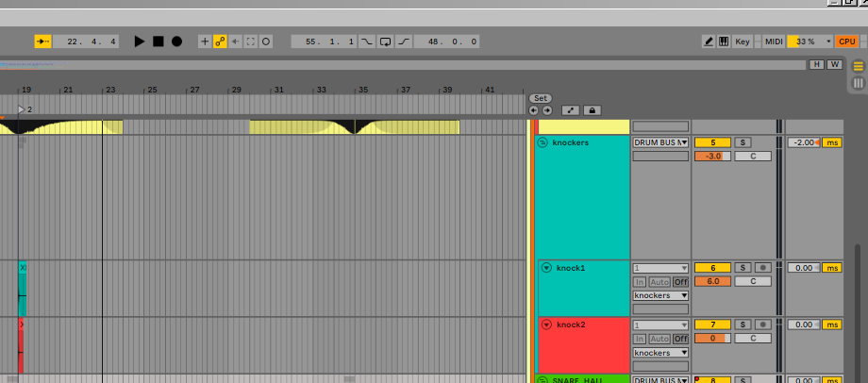Solo the knockers group track

click(742, 142)
